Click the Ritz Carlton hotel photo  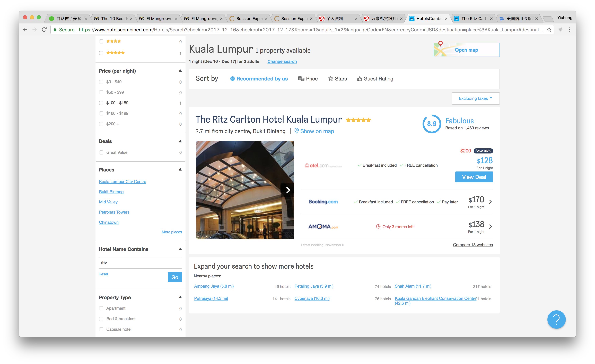(245, 190)
